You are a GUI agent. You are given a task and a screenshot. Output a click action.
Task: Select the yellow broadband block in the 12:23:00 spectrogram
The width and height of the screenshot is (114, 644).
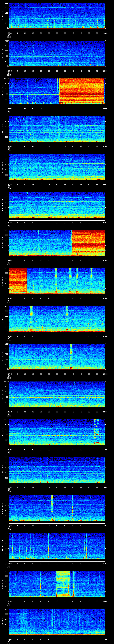click(x=63, y=584)
